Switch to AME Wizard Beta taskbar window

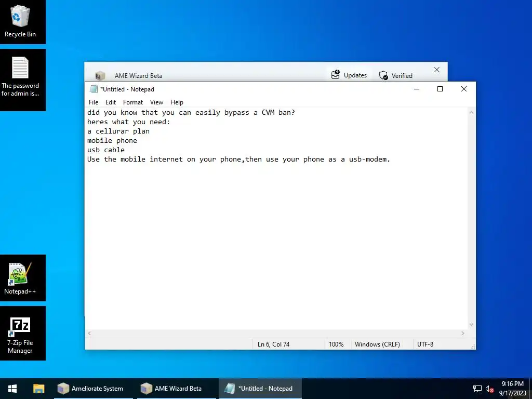177,389
